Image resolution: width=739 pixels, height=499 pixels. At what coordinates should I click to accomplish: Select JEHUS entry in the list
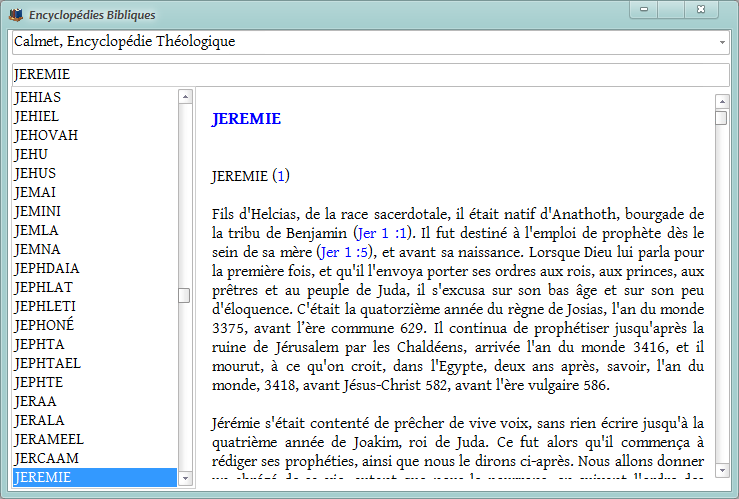point(95,173)
